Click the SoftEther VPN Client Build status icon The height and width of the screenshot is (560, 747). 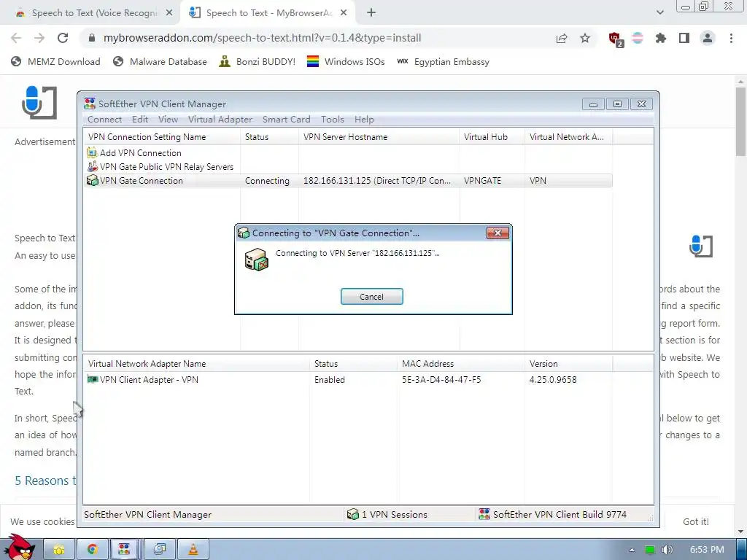(x=484, y=514)
